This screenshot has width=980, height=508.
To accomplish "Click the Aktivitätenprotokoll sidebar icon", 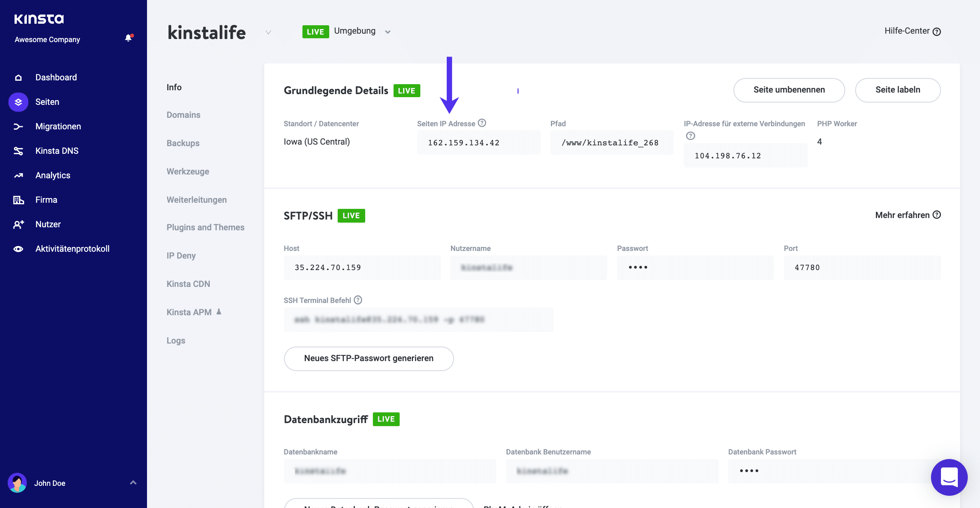I will tap(18, 249).
